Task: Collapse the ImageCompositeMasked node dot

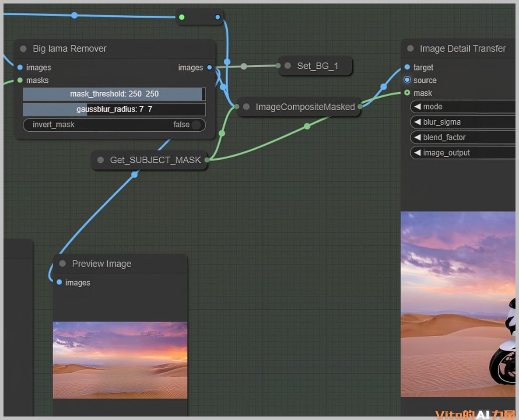Action: click(x=246, y=107)
